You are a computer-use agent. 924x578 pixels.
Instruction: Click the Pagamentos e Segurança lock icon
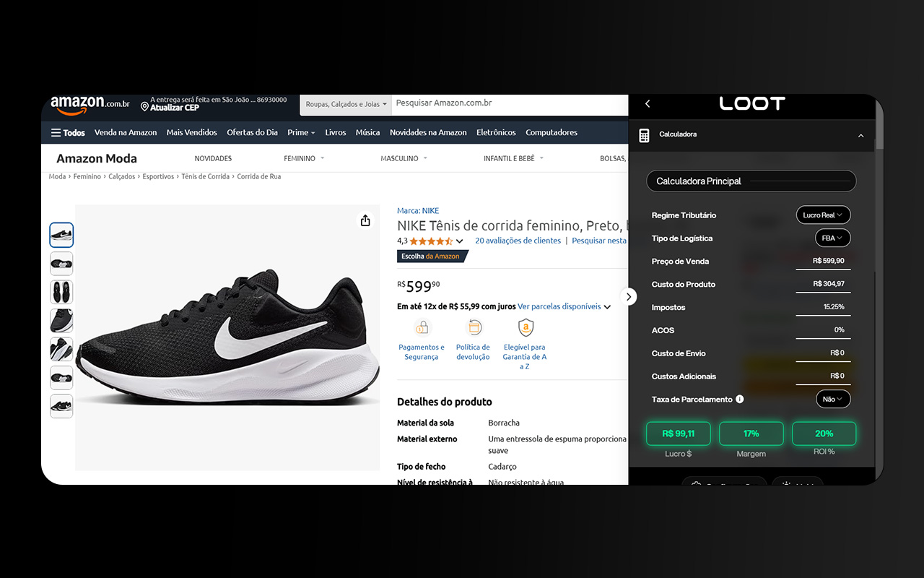422,327
